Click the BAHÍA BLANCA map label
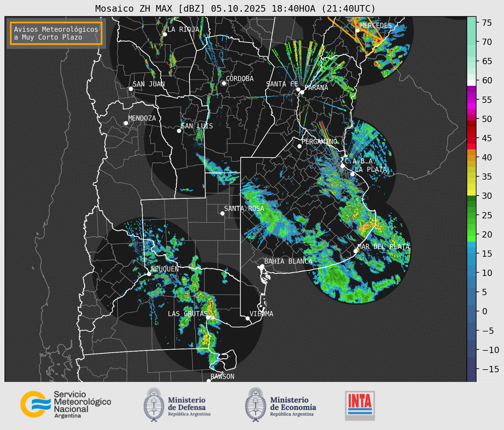The image size is (504, 430). tap(288, 261)
